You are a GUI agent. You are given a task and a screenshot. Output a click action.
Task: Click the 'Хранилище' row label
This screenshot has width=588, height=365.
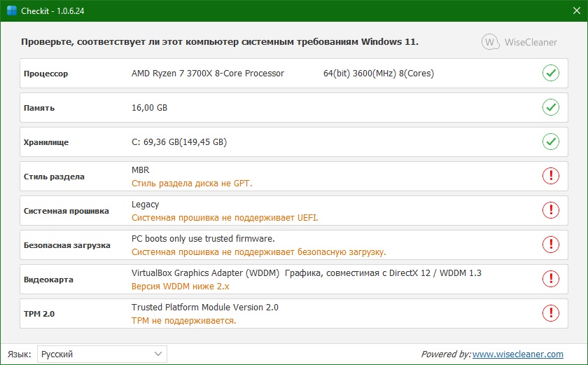(46, 142)
